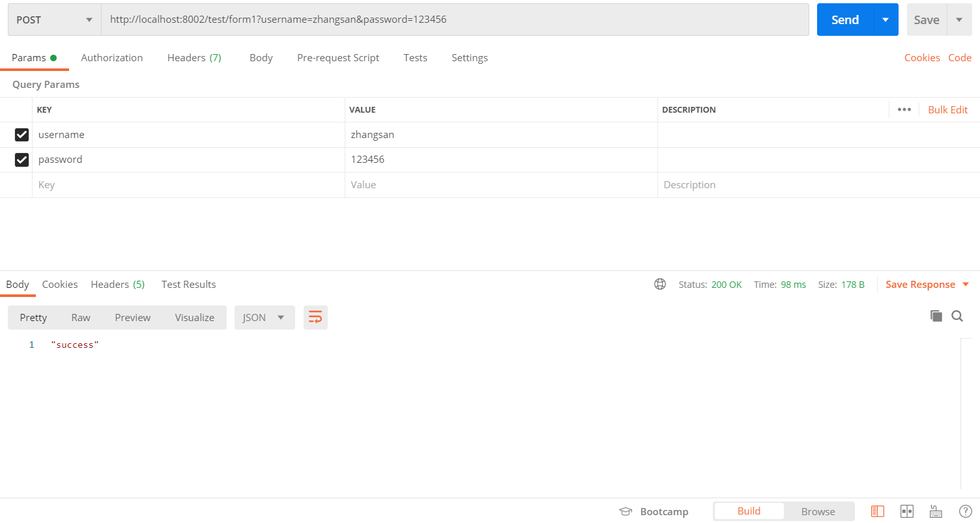Switch to the Authorization tab
This screenshot has height=523, width=980.
[112, 57]
